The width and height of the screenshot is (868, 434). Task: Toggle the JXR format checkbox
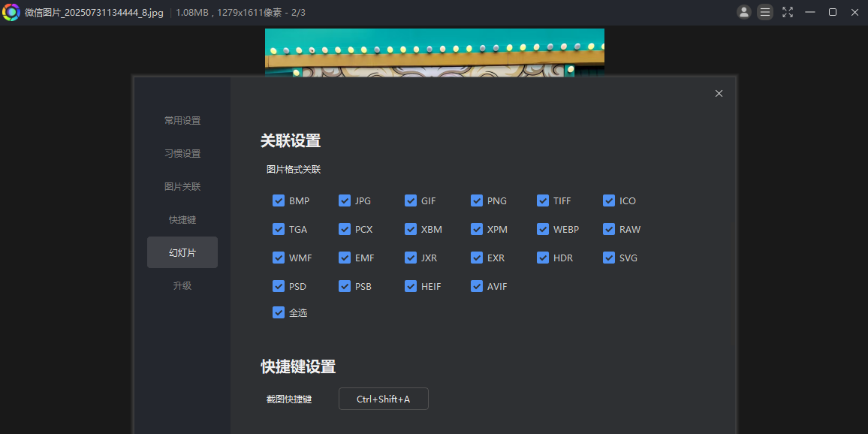(x=411, y=258)
